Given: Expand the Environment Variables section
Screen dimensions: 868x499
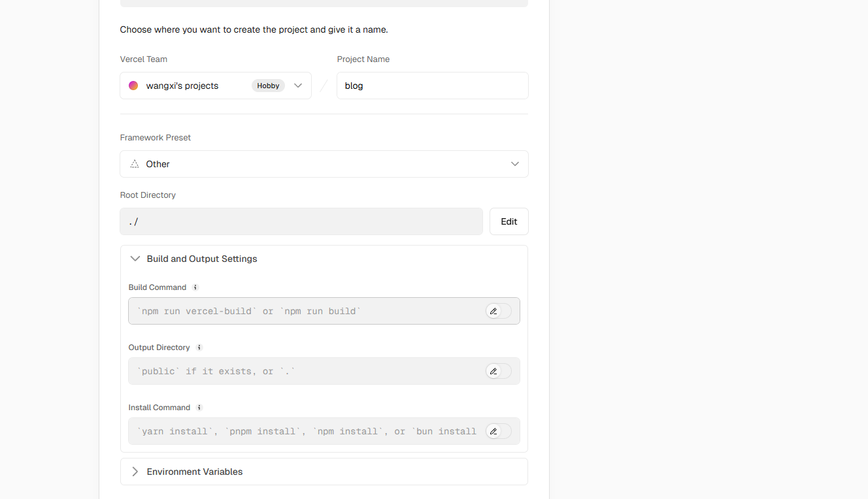Looking at the screenshot, I should coord(135,472).
